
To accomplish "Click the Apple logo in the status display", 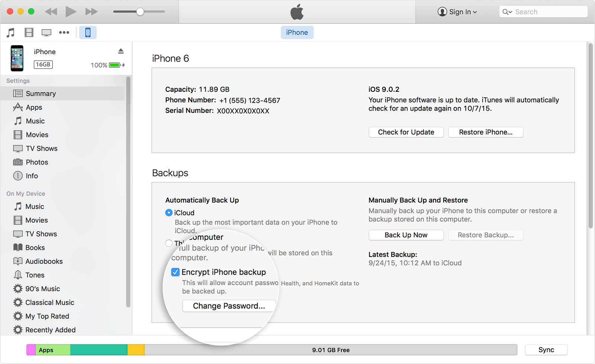I will pyautogui.click(x=297, y=12).
